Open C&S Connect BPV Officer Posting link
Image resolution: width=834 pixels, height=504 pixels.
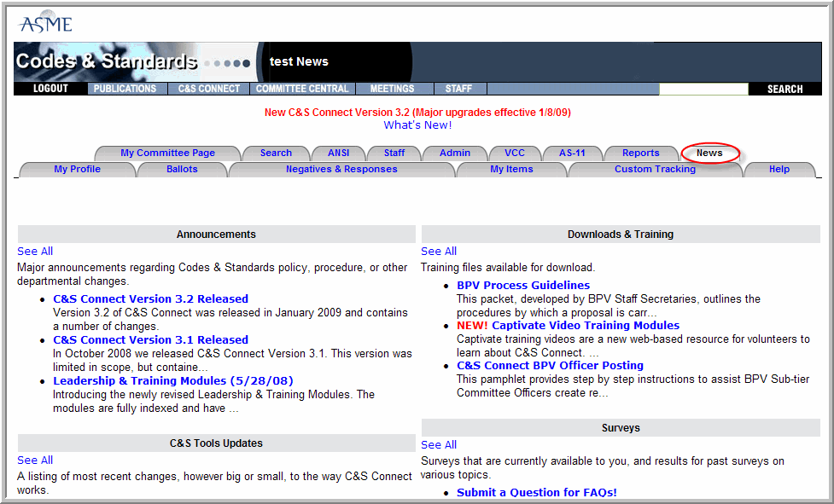coord(550,365)
